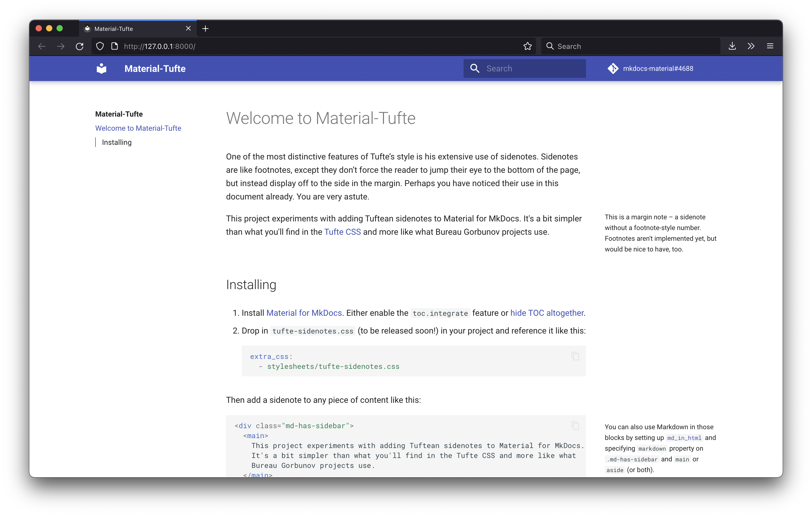Image resolution: width=812 pixels, height=516 pixels.
Task: Open the downloads panel icon
Action: point(732,46)
